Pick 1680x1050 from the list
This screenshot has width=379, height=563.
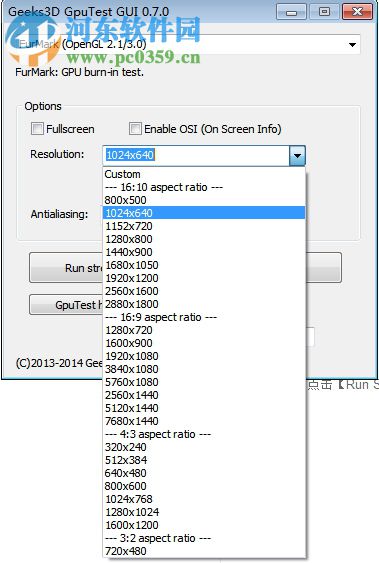coord(204,265)
